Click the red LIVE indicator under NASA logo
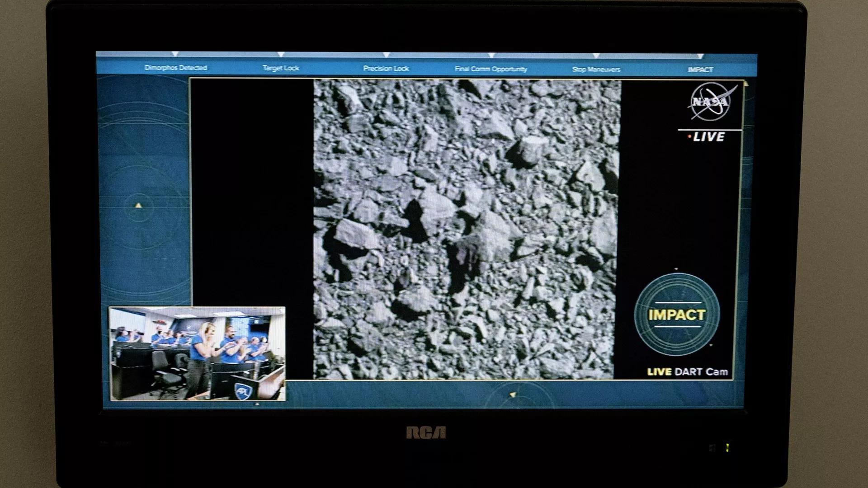This screenshot has width=868, height=488. 707,137
